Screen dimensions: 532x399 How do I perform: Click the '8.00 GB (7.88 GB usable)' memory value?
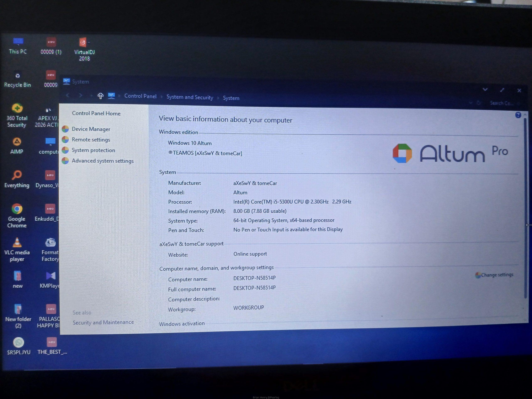(260, 211)
